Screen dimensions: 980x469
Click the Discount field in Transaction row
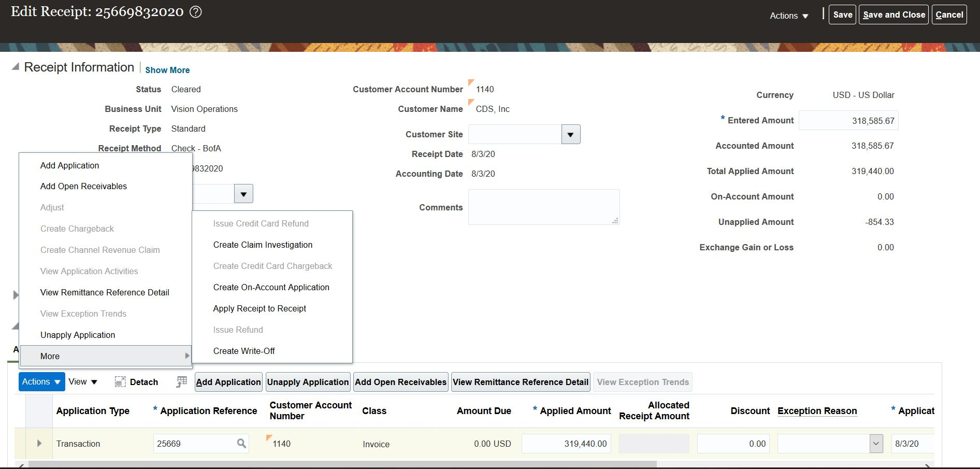pyautogui.click(x=733, y=444)
